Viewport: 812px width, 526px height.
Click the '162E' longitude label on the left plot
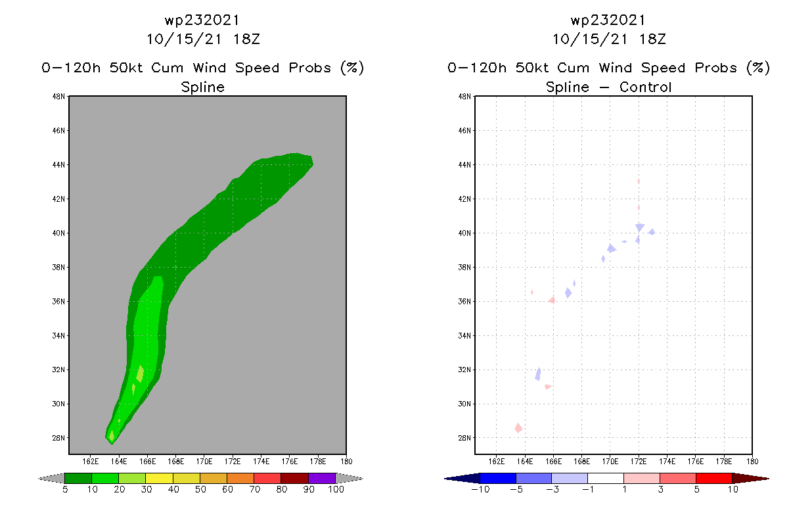91,462
